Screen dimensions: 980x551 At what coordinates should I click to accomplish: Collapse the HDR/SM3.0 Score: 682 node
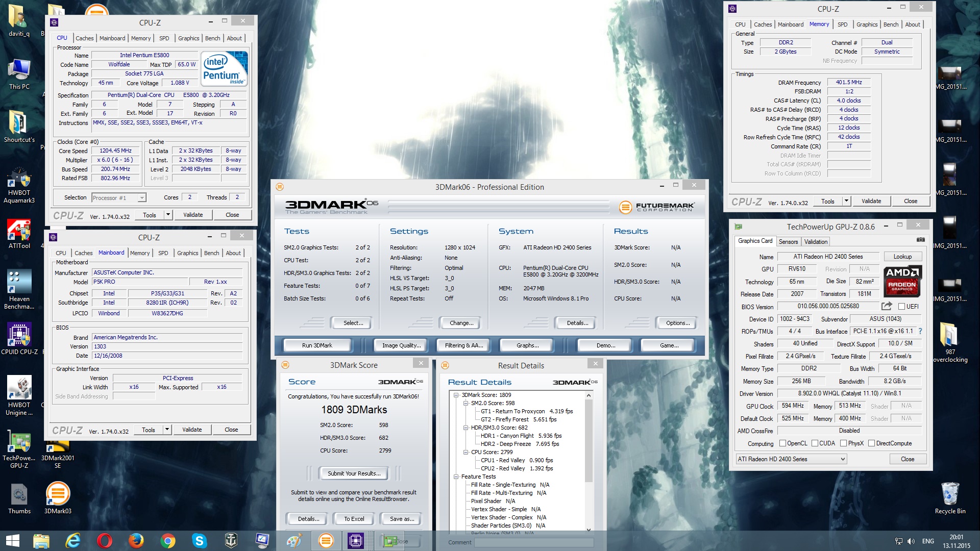(465, 428)
